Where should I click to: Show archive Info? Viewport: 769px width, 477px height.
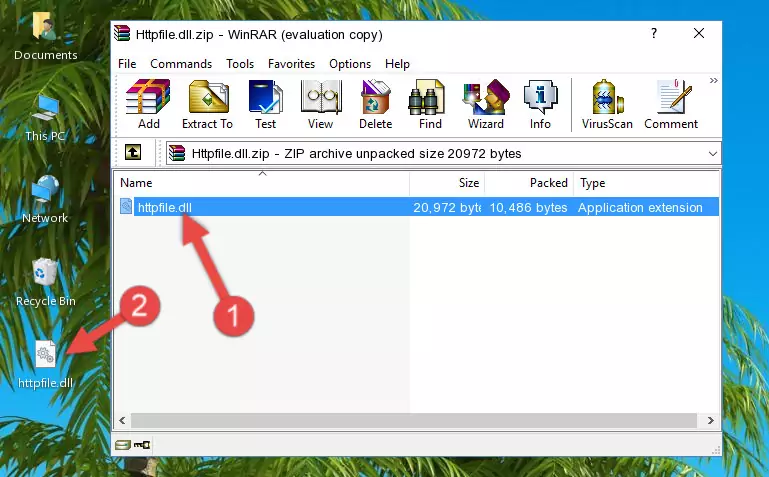pos(540,104)
